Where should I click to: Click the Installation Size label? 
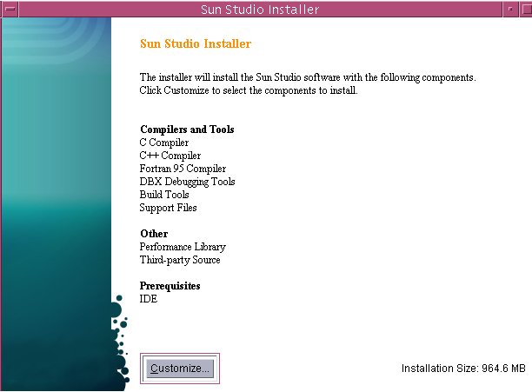coord(462,369)
